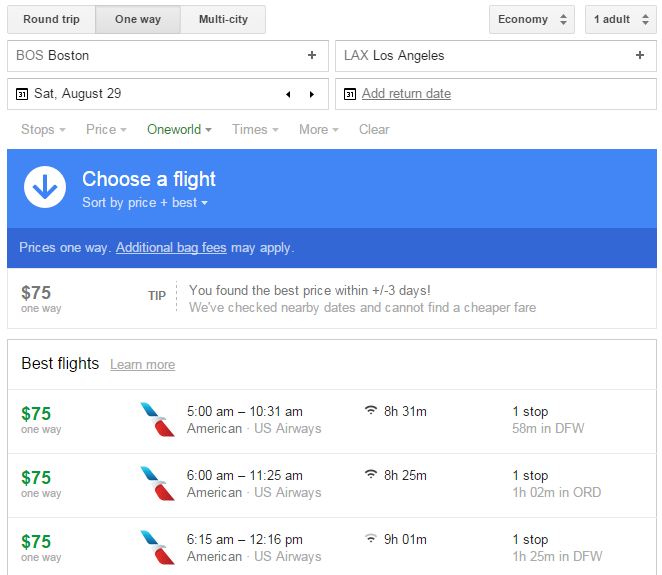Screen dimensions: 662x575
Task: Click the calendar icon beside Add return date
Action: tap(350, 94)
